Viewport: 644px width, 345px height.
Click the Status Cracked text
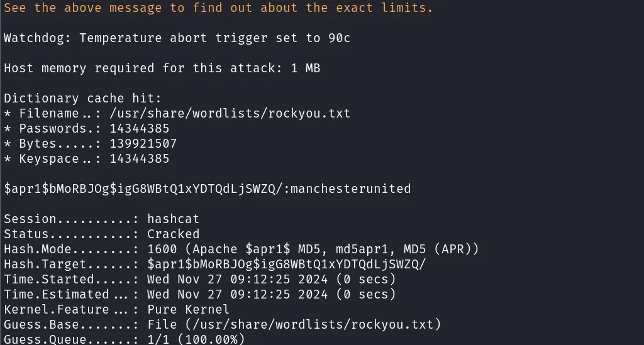tap(173, 234)
